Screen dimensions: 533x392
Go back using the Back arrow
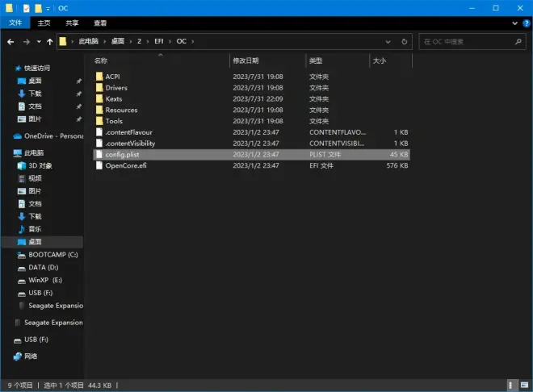point(10,42)
